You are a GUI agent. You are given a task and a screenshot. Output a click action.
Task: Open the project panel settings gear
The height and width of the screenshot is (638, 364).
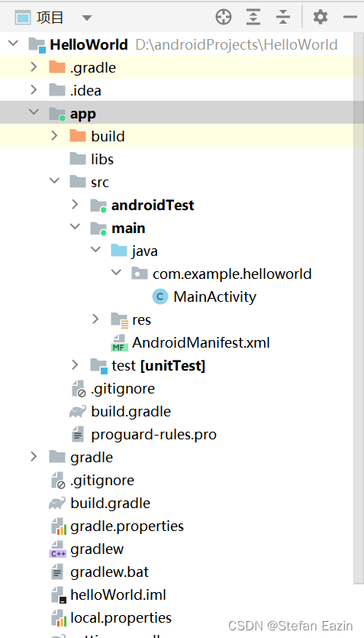321,18
